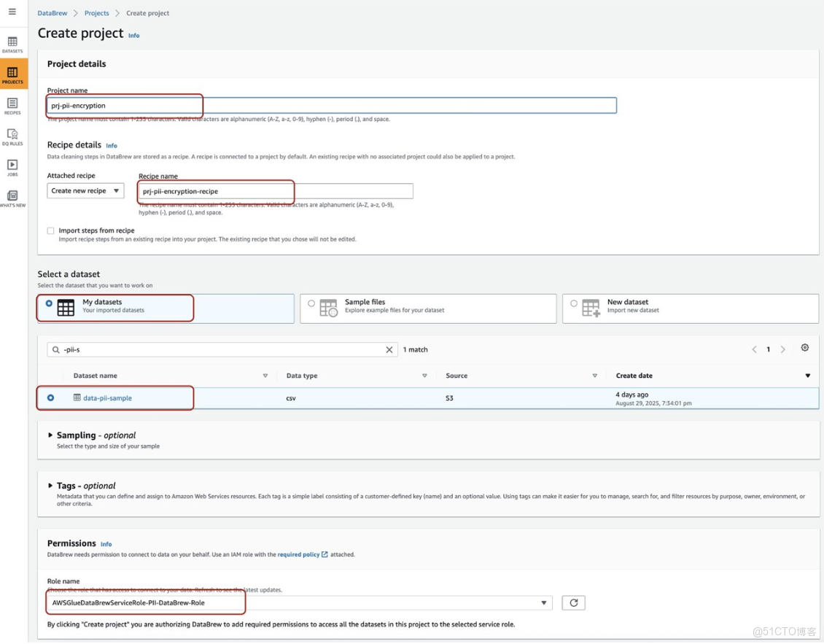Navigate to DataBrew via the breadcrumb
This screenshot has height=644, width=824.
coord(50,12)
